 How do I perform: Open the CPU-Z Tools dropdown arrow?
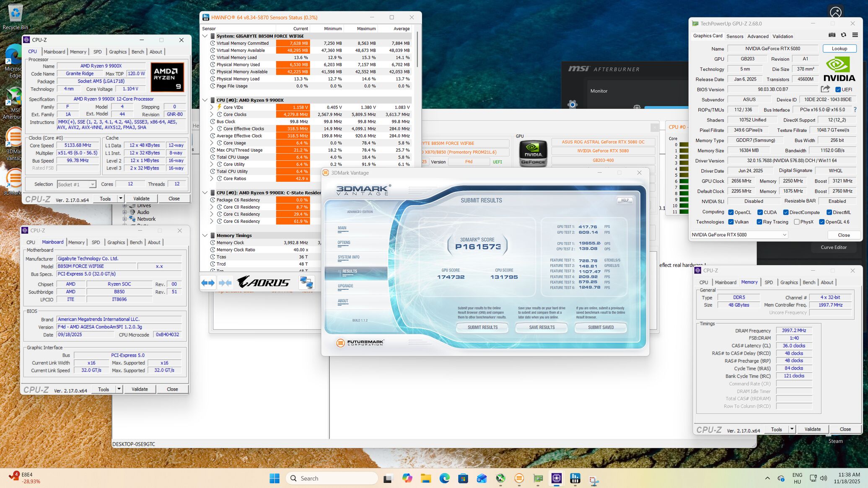[x=121, y=199]
